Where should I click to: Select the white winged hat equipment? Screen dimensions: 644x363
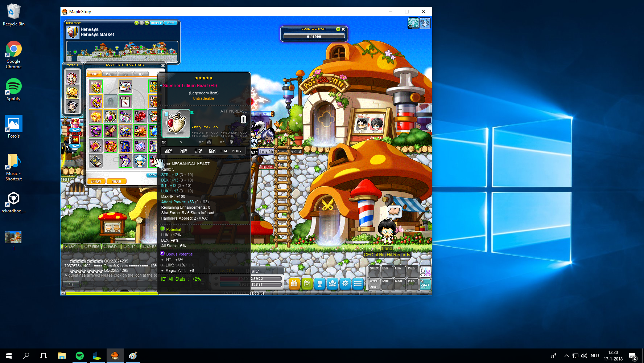click(x=125, y=87)
